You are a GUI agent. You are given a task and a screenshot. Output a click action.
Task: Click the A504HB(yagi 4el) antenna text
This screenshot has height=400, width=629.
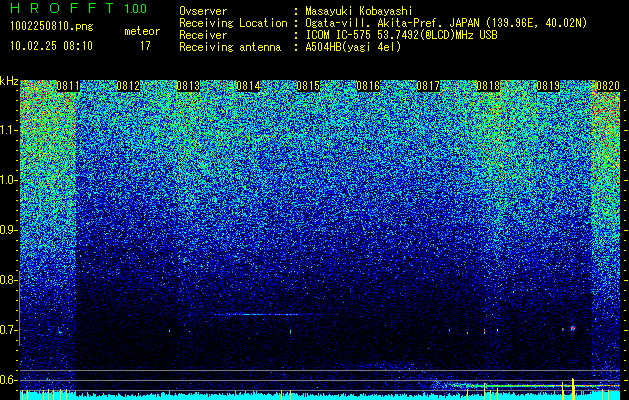pos(353,47)
